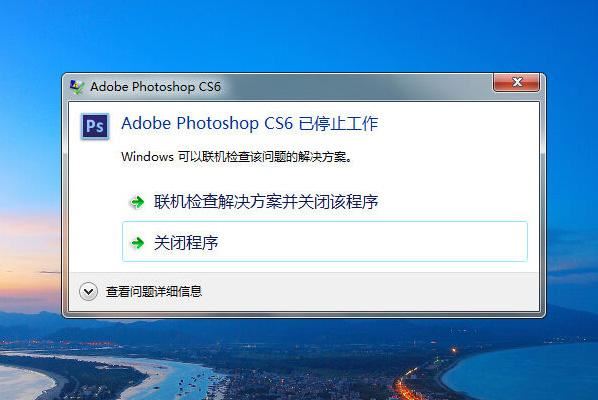Click heading Adobe Photoshop CS6 已停止工作

coord(249,124)
